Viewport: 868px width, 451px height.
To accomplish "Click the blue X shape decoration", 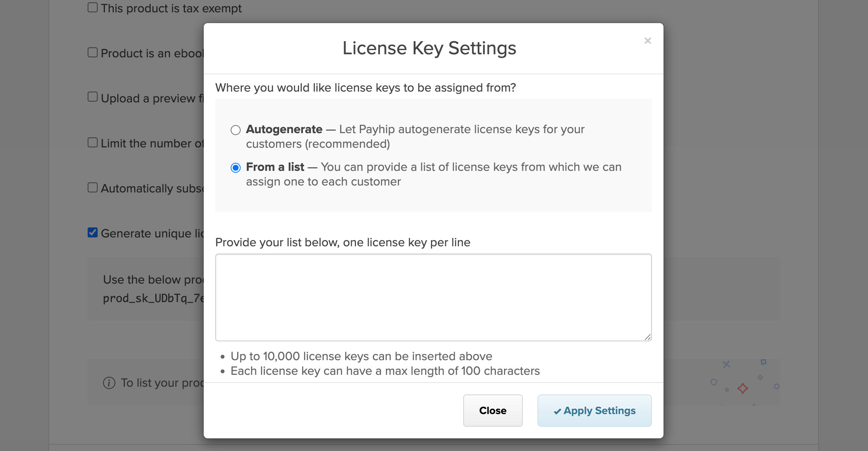I will (x=726, y=364).
